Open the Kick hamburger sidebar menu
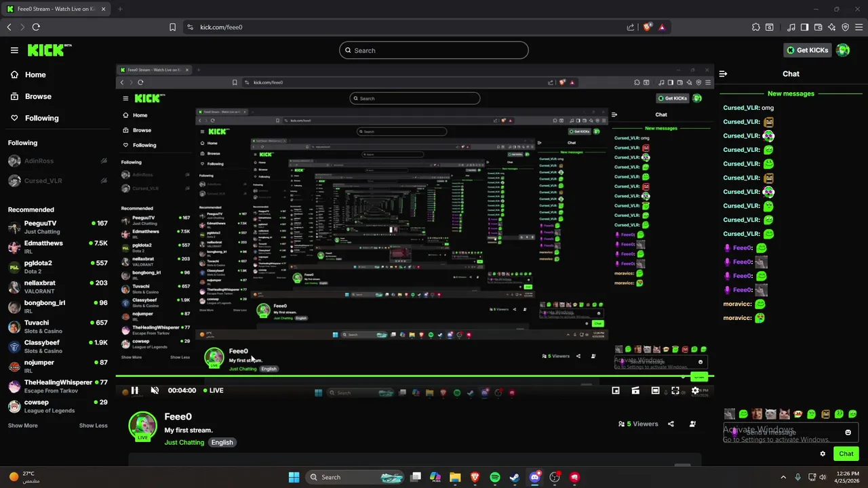This screenshot has width=868, height=488. tap(14, 50)
